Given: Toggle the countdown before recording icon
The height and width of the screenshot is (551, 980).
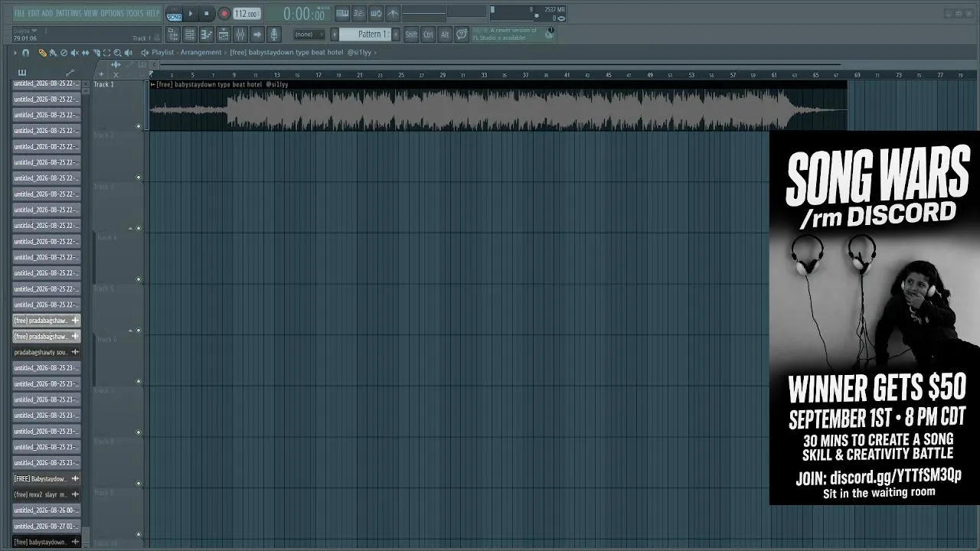Looking at the screenshot, I should click(359, 14).
